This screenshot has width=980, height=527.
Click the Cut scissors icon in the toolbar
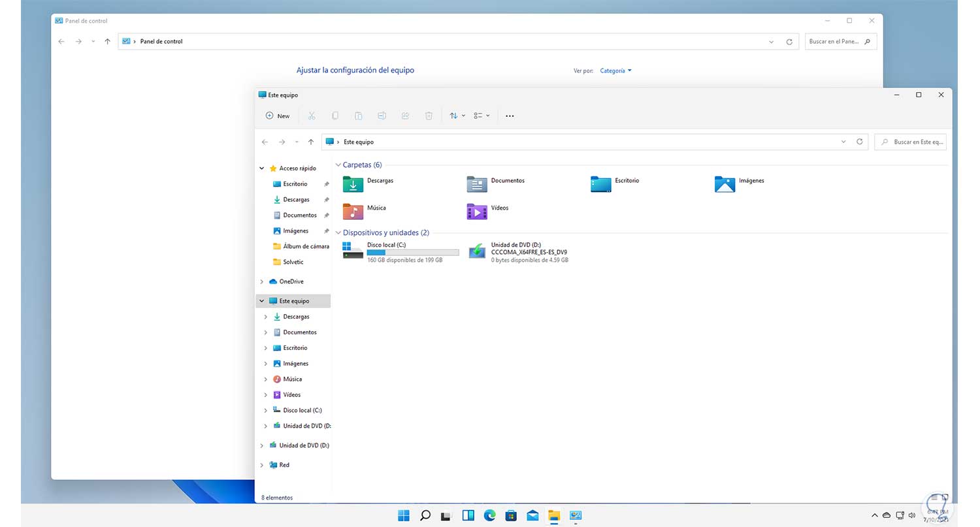tap(312, 116)
